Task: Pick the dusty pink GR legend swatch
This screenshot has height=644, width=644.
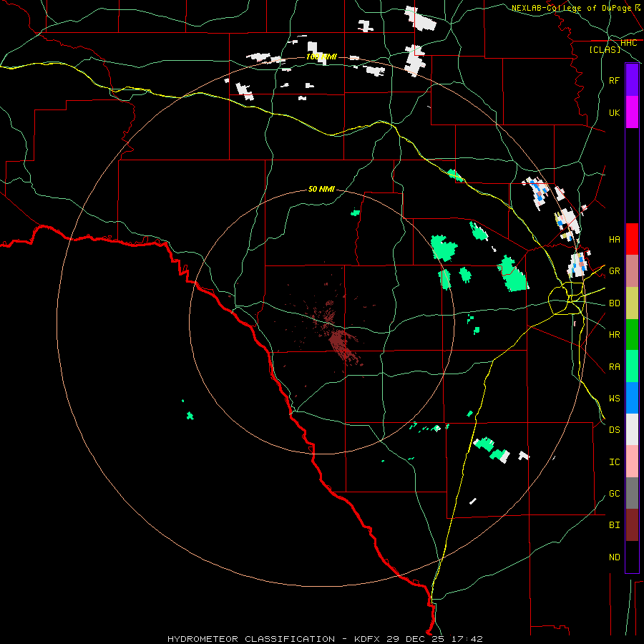Action: tap(632, 271)
